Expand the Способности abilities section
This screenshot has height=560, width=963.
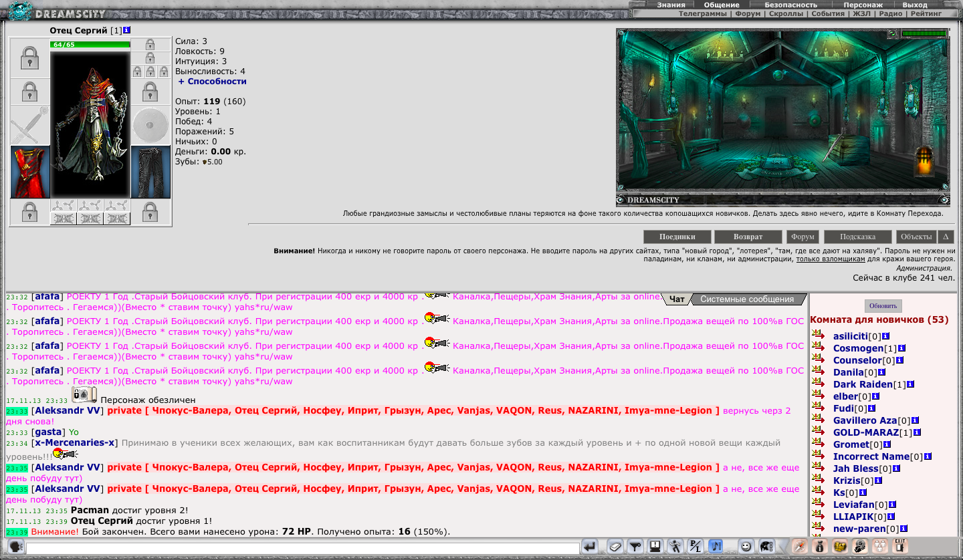[x=212, y=81]
